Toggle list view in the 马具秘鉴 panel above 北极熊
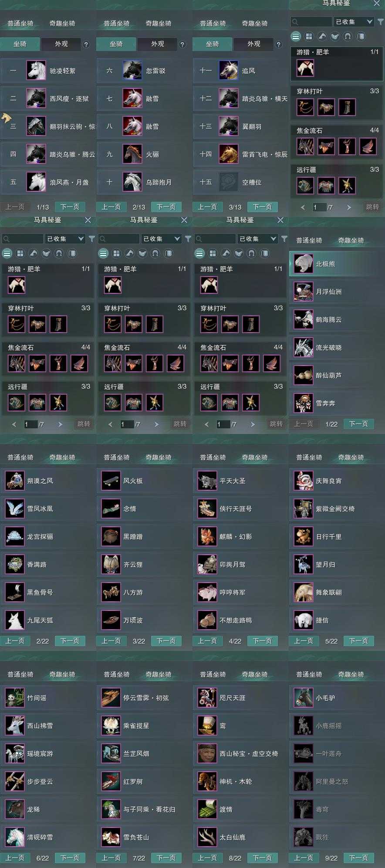 296,37
